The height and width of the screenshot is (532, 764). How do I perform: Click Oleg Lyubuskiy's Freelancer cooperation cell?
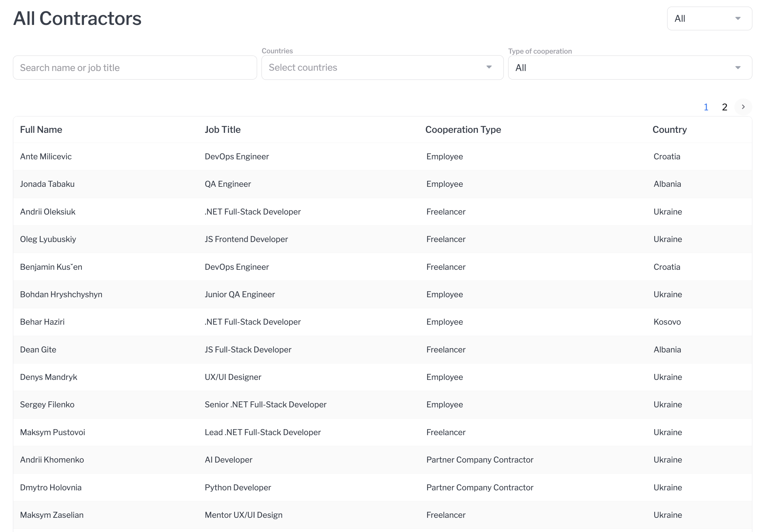click(446, 239)
